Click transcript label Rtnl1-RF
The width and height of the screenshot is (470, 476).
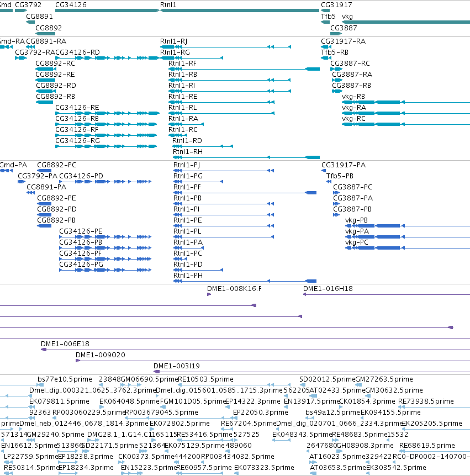[x=182, y=64]
